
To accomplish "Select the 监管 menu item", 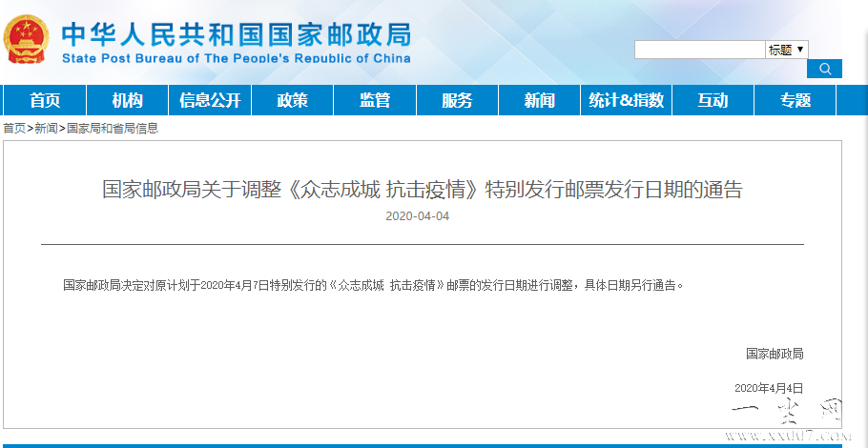I will point(375,100).
